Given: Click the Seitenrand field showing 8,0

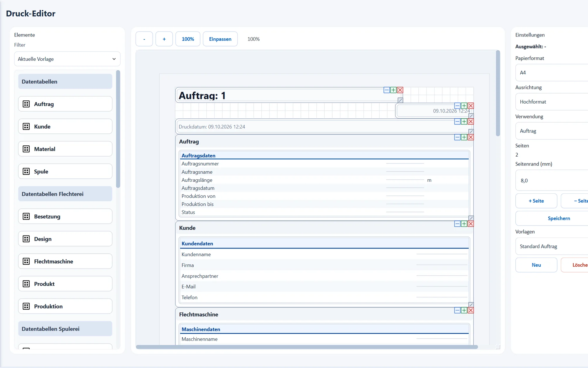Looking at the screenshot, I should (552, 180).
